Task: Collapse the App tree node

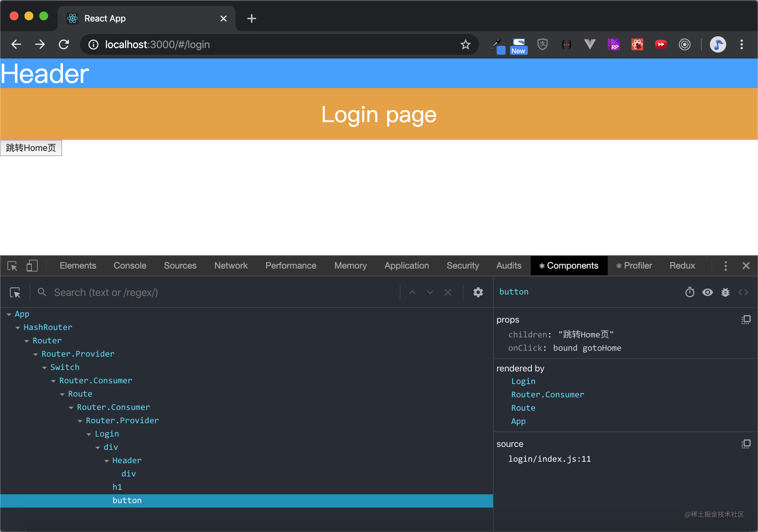Action: coord(9,314)
